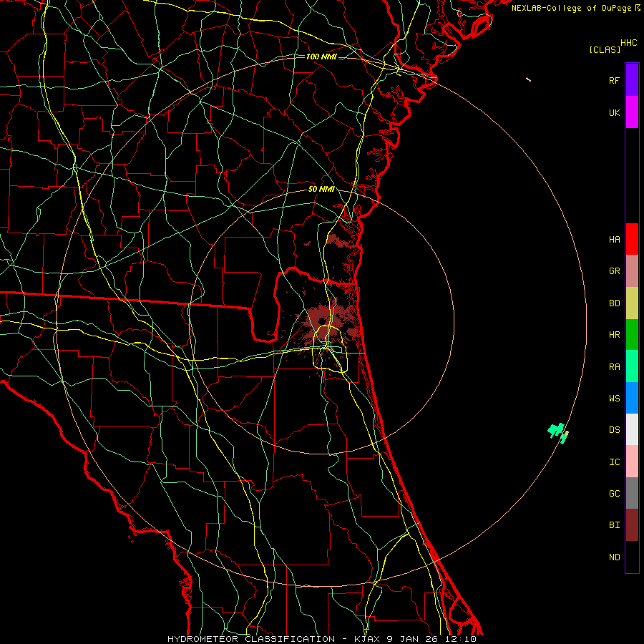644x644 pixels.
Task: Click the DS white legend swatch
Action: [x=632, y=429]
